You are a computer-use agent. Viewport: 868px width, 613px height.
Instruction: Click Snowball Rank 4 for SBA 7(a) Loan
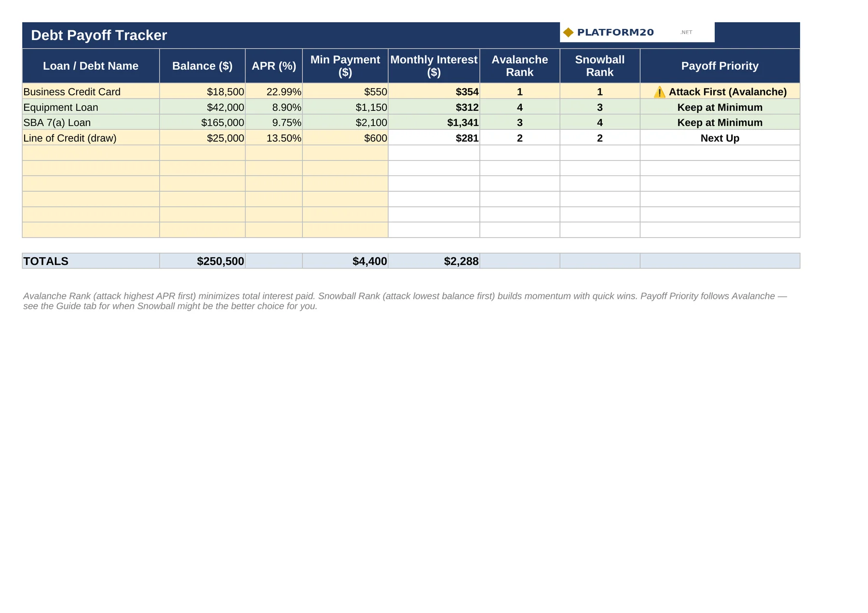pyautogui.click(x=600, y=122)
